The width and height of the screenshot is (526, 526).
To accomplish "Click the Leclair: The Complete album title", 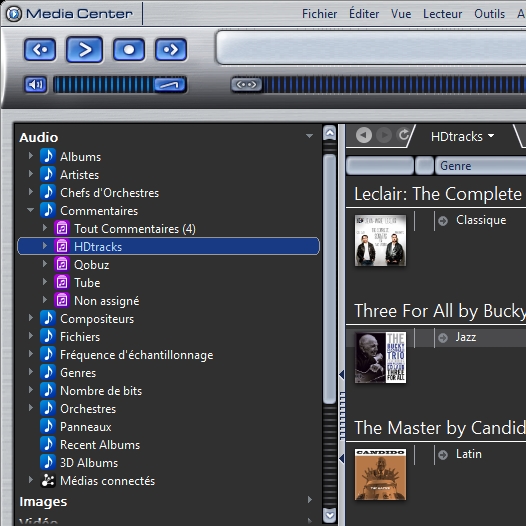I will coord(438,194).
